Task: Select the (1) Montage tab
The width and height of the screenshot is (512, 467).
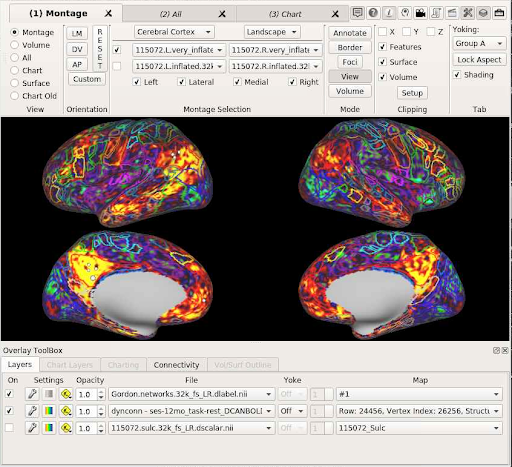Action: coord(58,13)
